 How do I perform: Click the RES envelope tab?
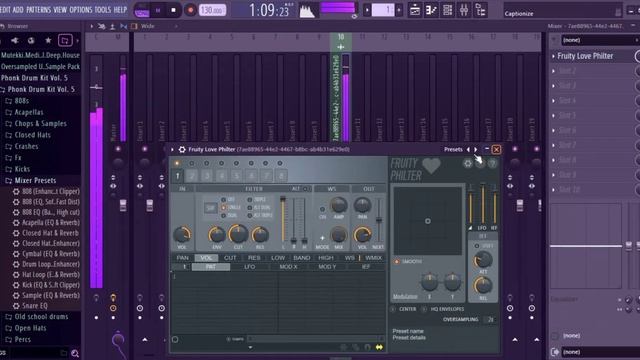[x=254, y=258]
